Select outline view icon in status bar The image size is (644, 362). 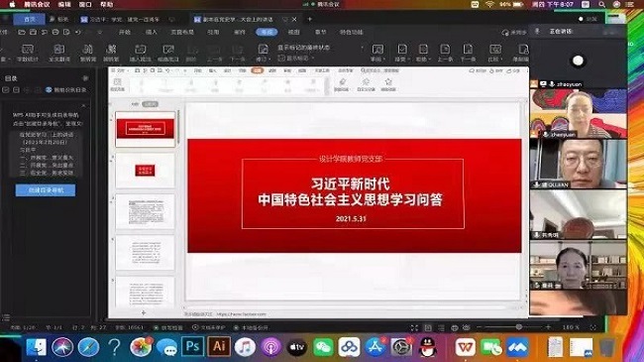[441, 328]
